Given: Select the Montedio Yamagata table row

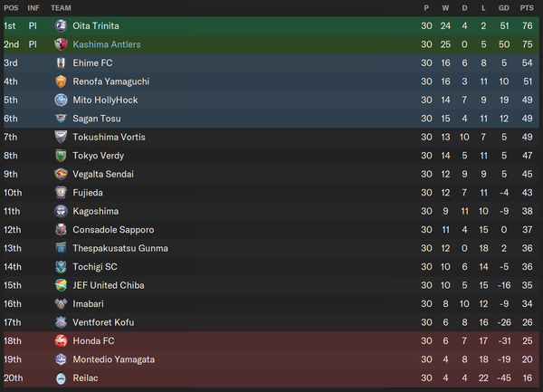Looking at the screenshot, I should coord(271,359).
